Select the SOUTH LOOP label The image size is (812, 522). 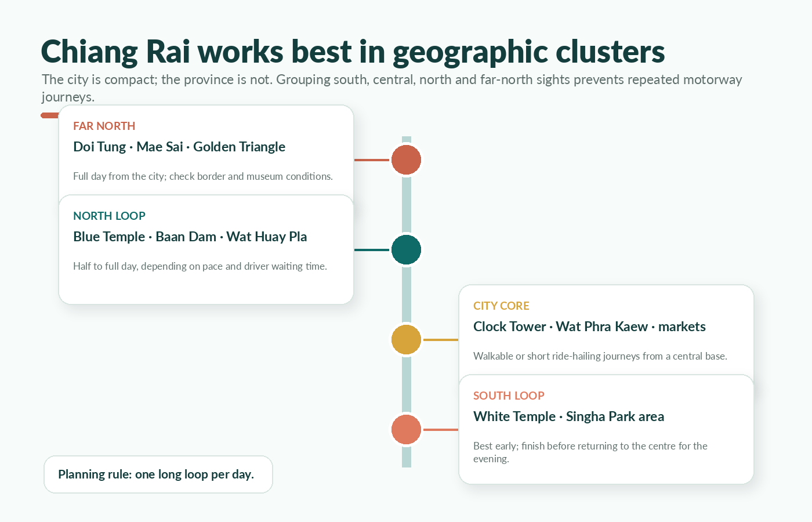509,396
